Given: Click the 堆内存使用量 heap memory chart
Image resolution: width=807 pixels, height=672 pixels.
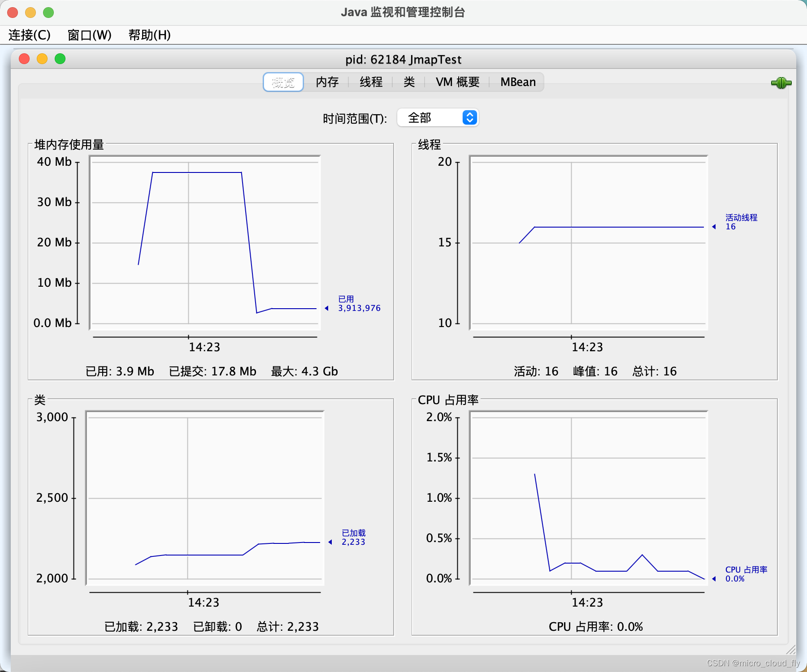Looking at the screenshot, I should pos(205,243).
